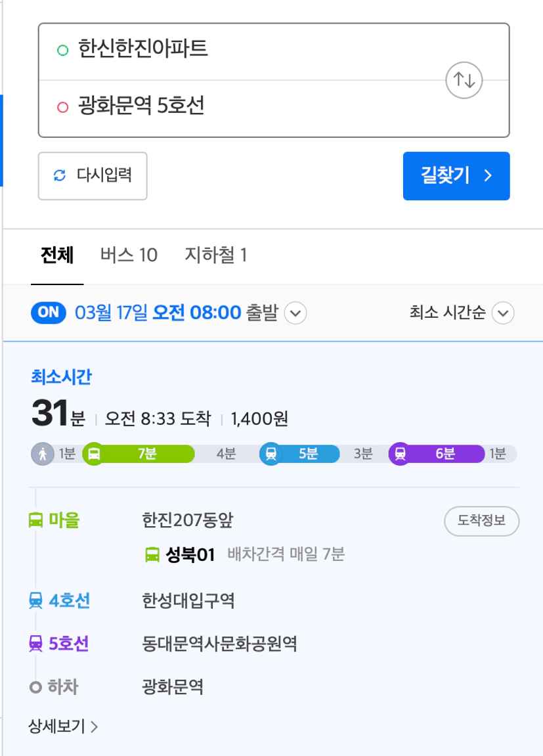This screenshot has height=756, width=543.
Task: Click the green 성북01 bus icon
Action: tap(152, 554)
